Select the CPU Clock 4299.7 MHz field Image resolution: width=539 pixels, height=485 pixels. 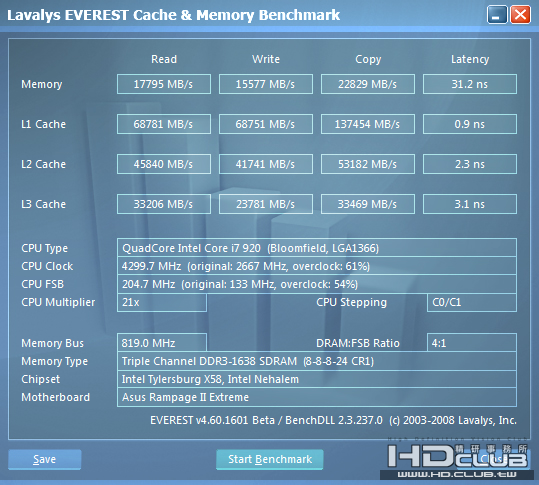(x=317, y=266)
